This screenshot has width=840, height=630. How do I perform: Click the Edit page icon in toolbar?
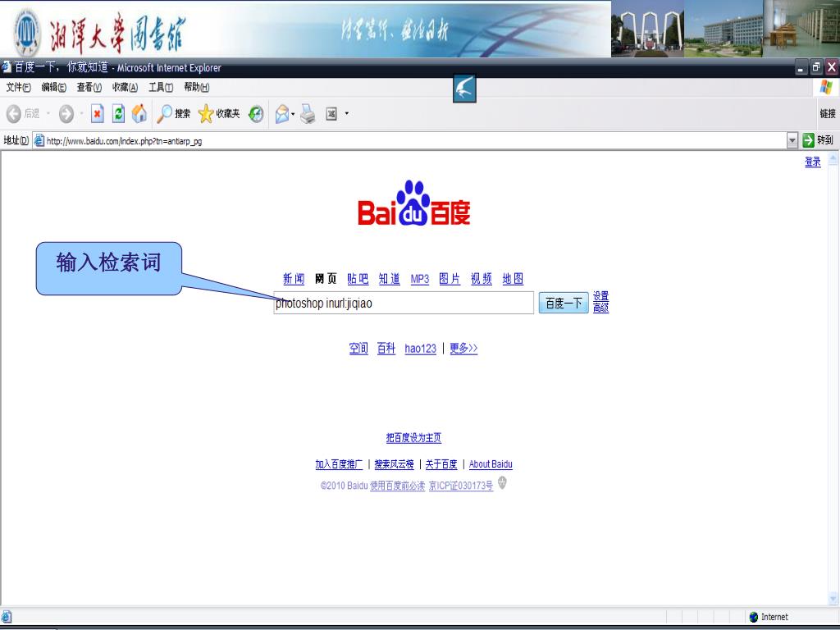[331, 113]
